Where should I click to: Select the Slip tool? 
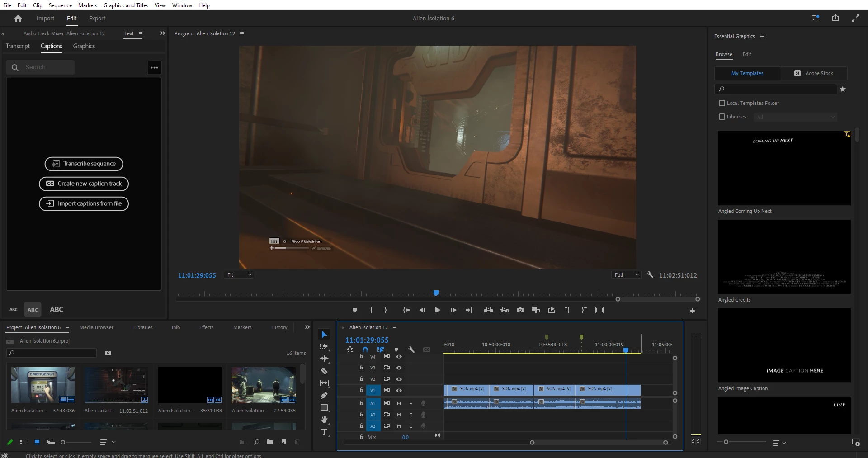point(324,383)
